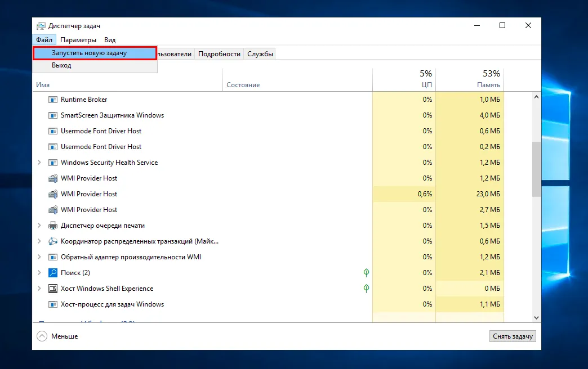The width and height of the screenshot is (588, 369).
Task: Select Выход from the Файл menu
Action: click(x=61, y=65)
